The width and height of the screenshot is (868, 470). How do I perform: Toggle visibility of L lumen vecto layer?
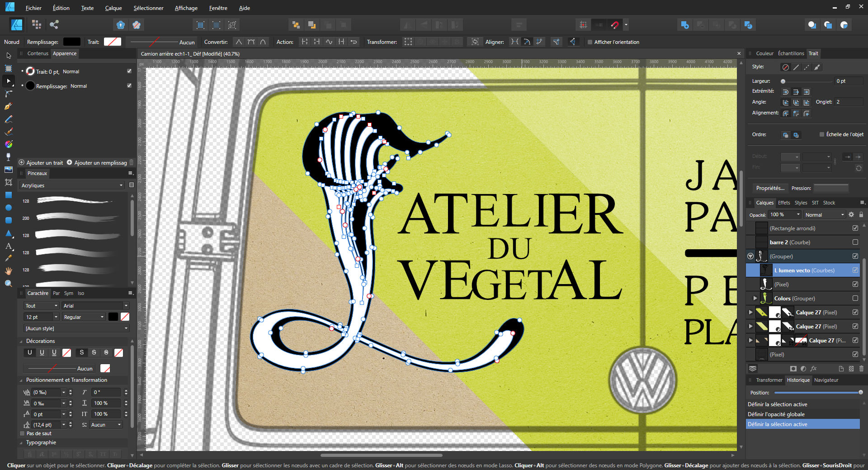click(855, 271)
